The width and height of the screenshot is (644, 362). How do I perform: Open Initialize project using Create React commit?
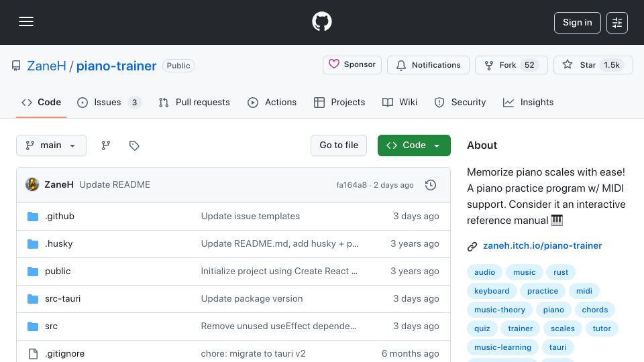tap(279, 271)
